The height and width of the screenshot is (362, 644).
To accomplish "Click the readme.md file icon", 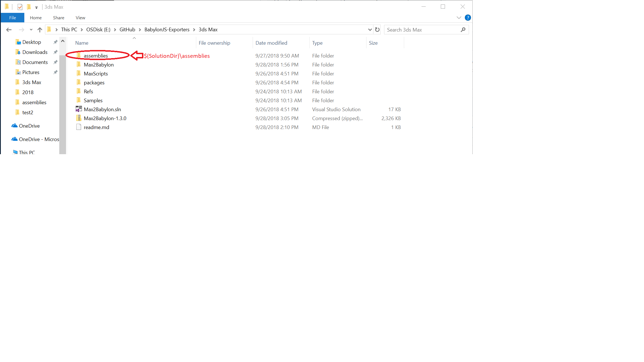I will click(x=79, y=127).
